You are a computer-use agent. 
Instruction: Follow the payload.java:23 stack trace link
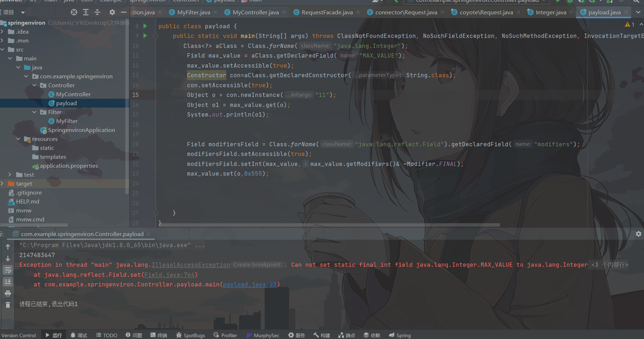[x=250, y=285]
